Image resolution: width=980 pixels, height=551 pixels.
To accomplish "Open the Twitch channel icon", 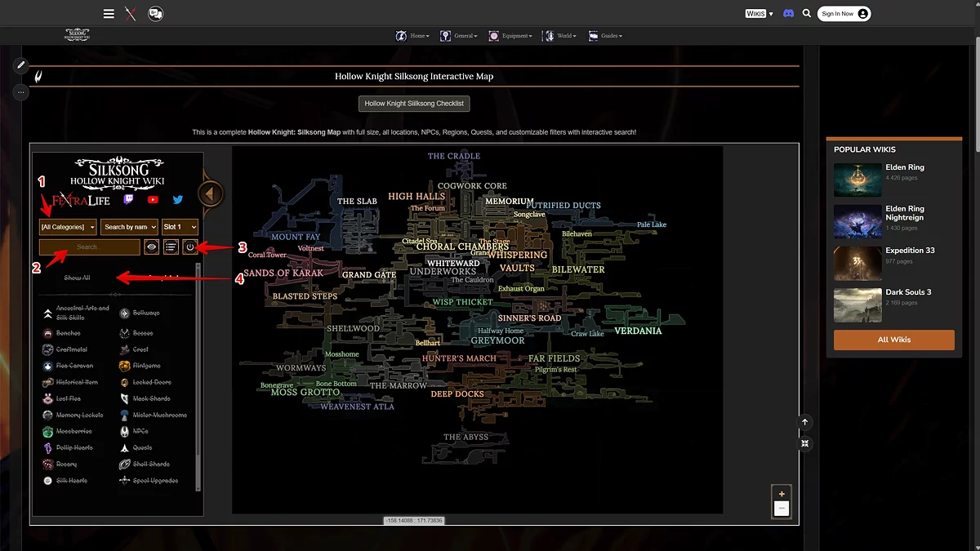I will tap(129, 200).
